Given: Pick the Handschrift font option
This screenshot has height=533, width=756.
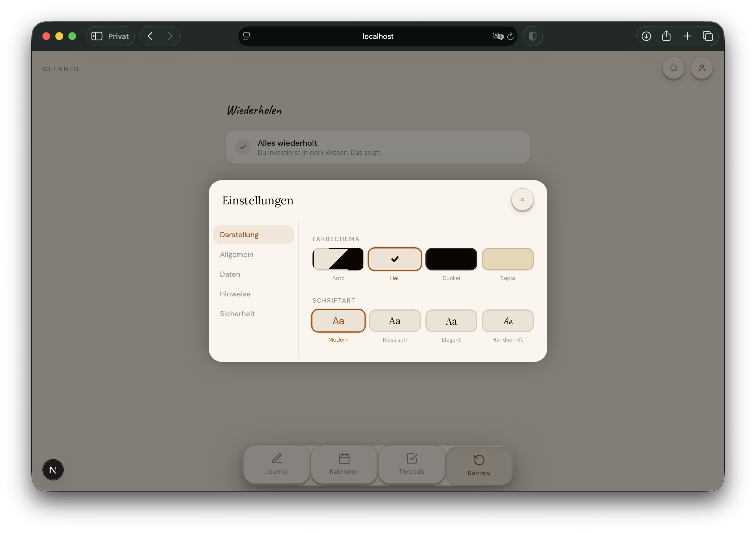Looking at the screenshot, I should click(x=507, y=321).
